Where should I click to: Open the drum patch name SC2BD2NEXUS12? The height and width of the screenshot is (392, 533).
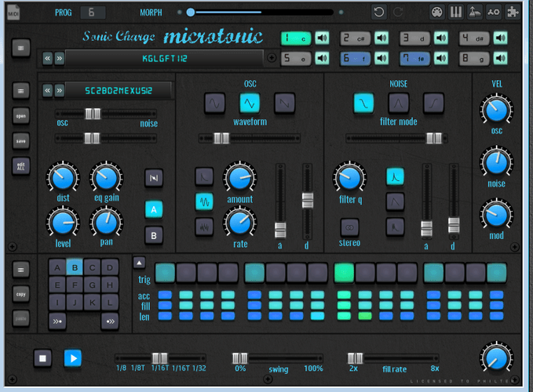[x=118, y=90]
